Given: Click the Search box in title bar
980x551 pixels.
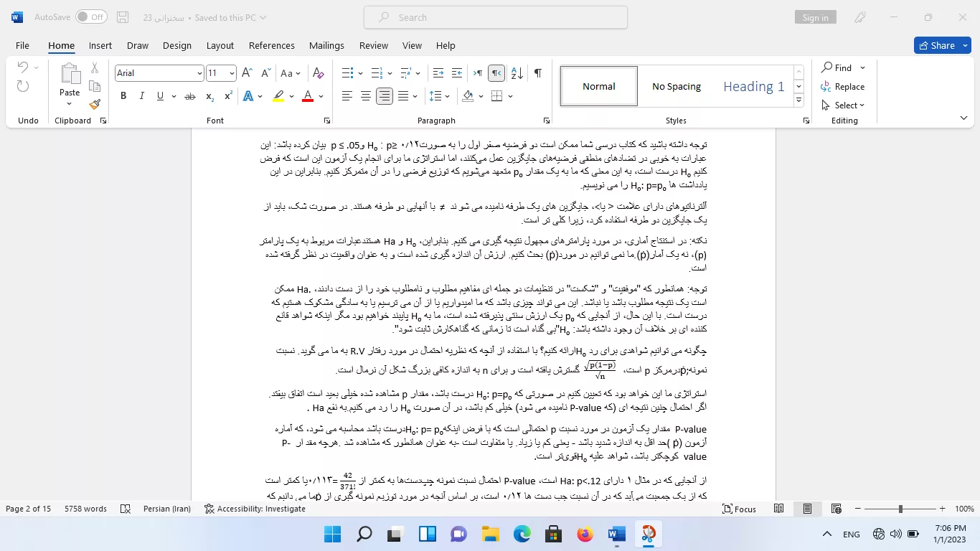Looking at the screenshot, I should pos(496,17).
